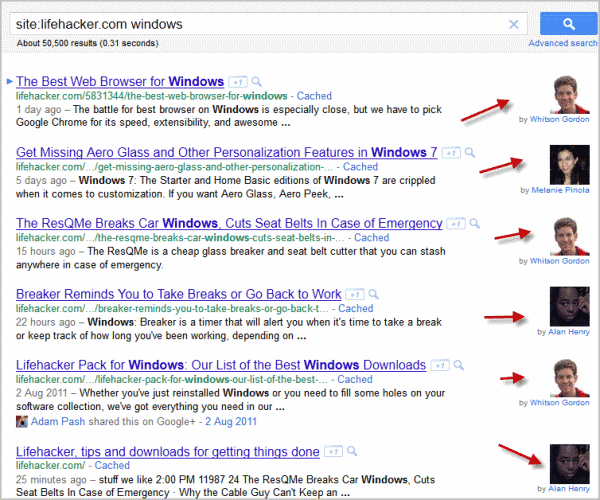Open Cached link for Breaker Reminds result

click(x=355, y=308)
